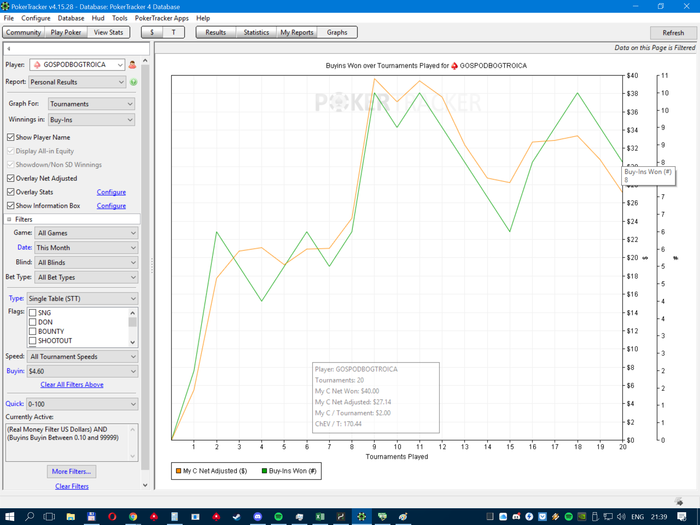
Task: Click the Refresh button
Action: (673, 33)
